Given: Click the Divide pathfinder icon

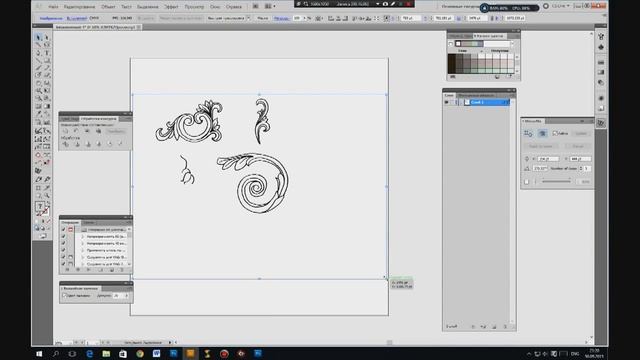Looking at the screenshot, I should tap(65, 144).
